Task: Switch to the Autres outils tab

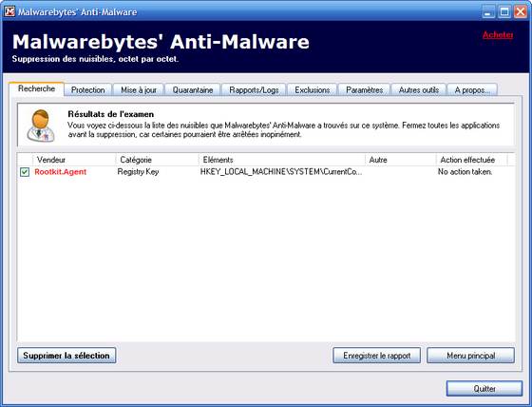Action: pyautogui.click(x=419, y=90)
